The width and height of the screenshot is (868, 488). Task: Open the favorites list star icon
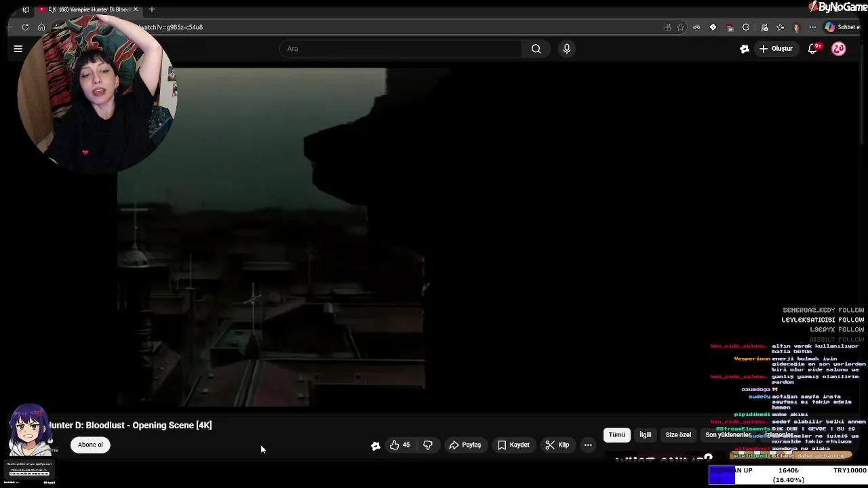(x=781, y=27)
